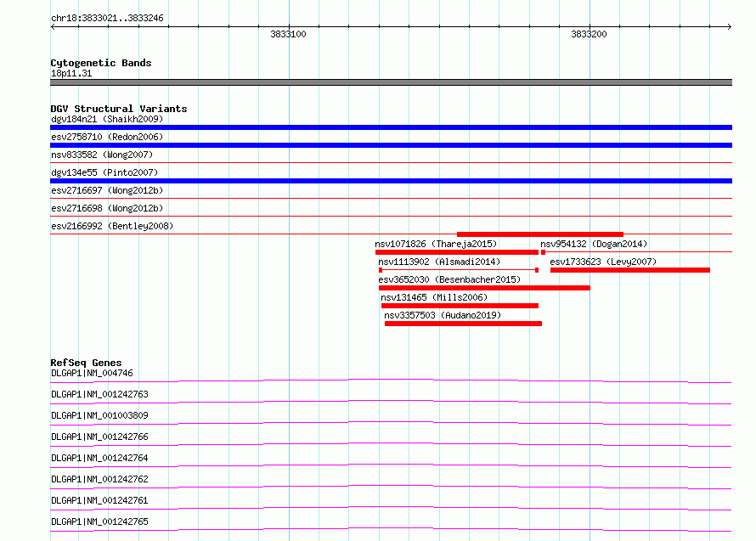Image resolution: width=756 pixels, height=541 pixels.
Task: Click nsv954132 (Dogan2014) variant label
Action: [594, 244]
